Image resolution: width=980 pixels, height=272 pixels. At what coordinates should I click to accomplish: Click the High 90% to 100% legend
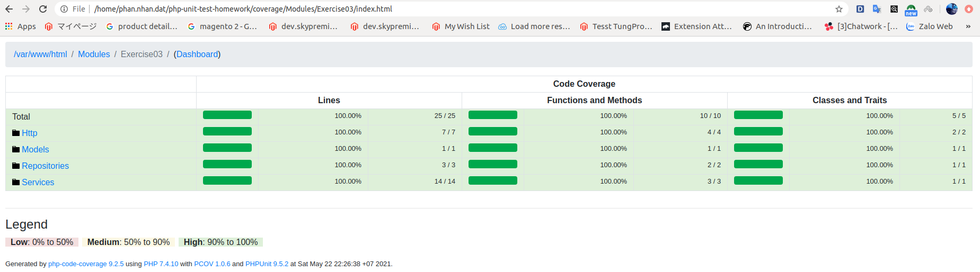[220, 242]
